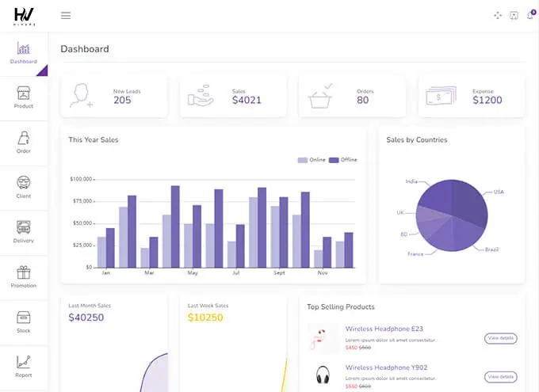Click the Online bar for Aug
Screen dimensions: 539x392
click(x=253, y=233)
